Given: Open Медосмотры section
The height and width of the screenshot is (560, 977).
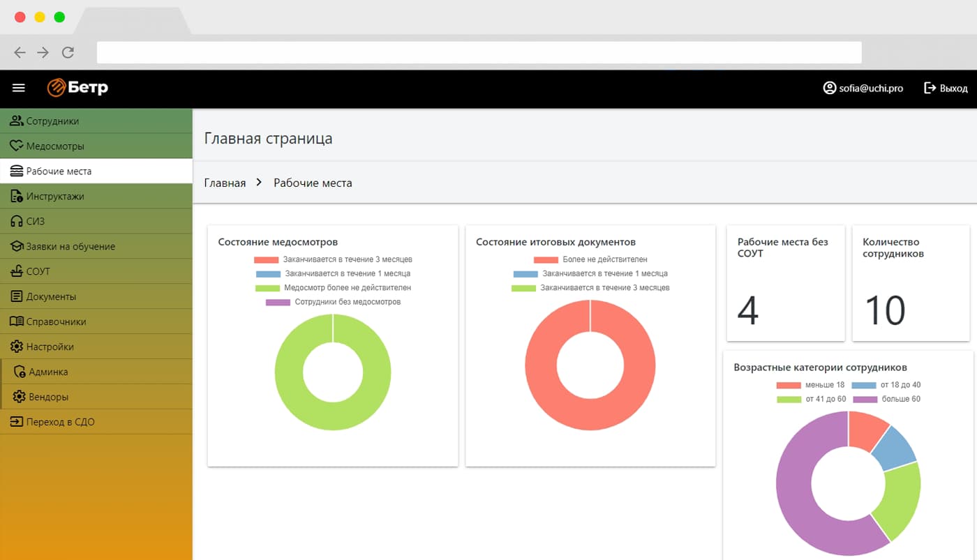Looking at the screenshot, I should click(96, 146).
